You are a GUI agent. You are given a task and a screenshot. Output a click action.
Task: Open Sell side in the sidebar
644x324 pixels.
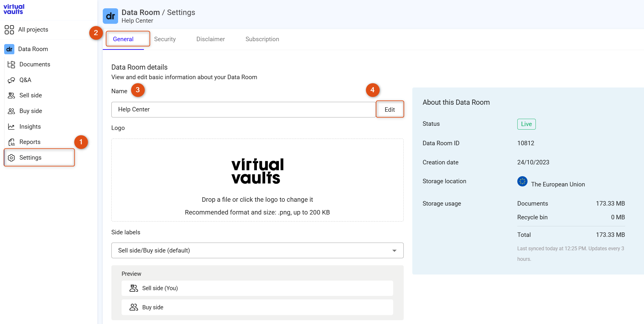coord(31,95)
